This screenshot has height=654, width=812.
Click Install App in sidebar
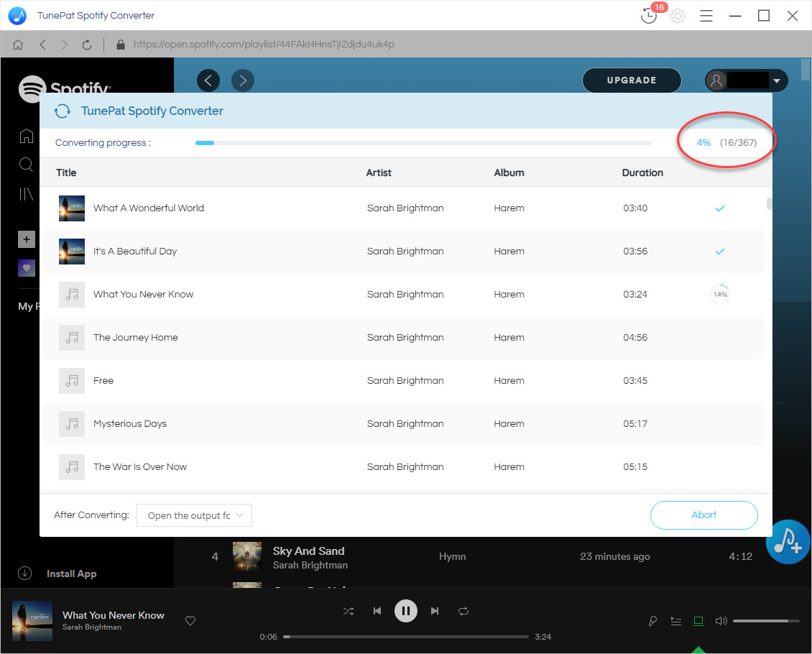(x=71, y=574)
